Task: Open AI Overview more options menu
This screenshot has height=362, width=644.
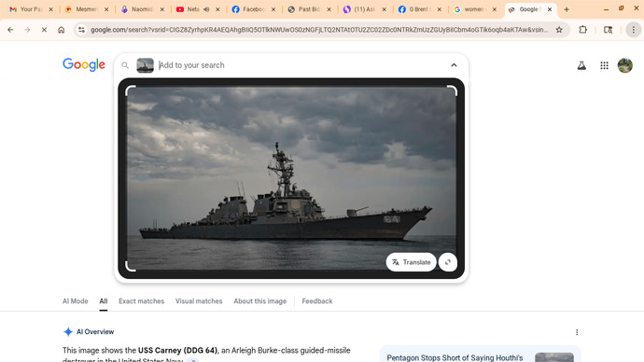Action: (x=577, y=332)
